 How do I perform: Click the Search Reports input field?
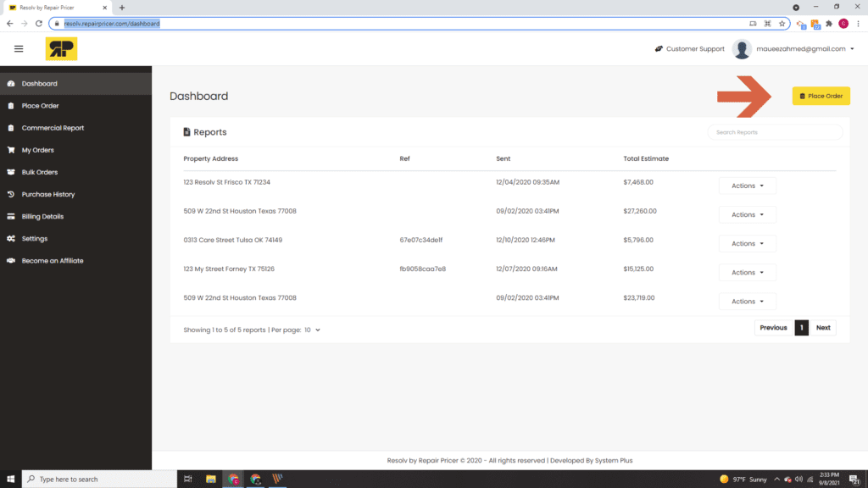774,132
